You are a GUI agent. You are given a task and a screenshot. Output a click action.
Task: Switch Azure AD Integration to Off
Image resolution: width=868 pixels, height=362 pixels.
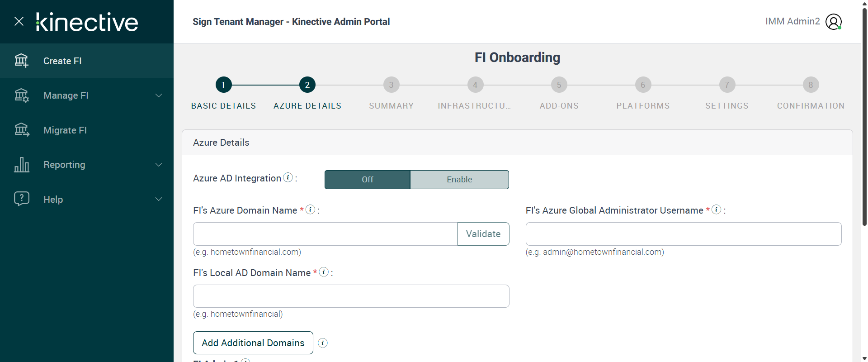[x=367, y=180]
